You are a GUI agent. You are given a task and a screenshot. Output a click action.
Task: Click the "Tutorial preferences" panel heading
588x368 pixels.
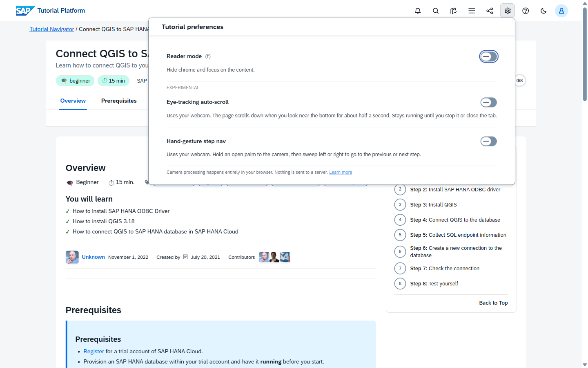tap(192, 27)
